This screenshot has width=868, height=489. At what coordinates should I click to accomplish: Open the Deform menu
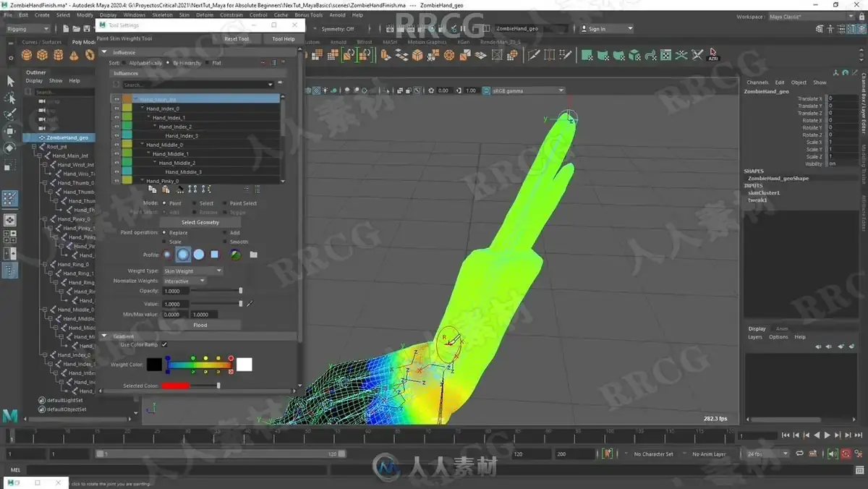pos(205,14)
